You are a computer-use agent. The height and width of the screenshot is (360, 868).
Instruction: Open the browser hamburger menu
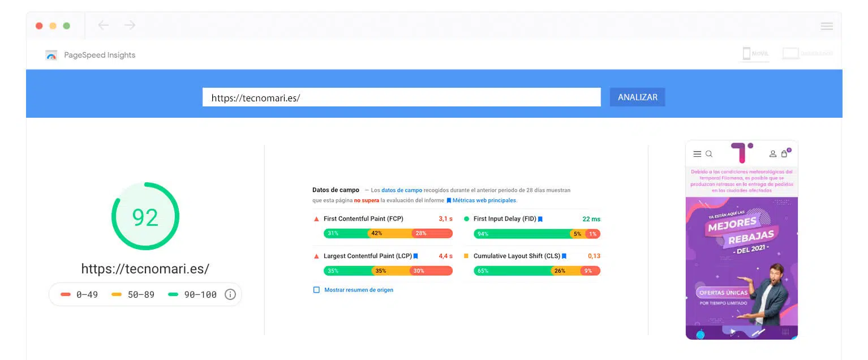827,26
